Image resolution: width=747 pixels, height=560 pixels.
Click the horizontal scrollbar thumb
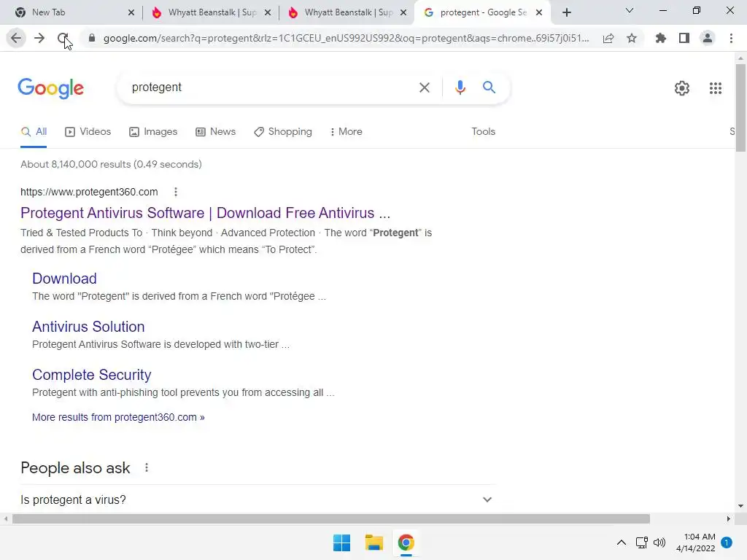click(331, 518)
